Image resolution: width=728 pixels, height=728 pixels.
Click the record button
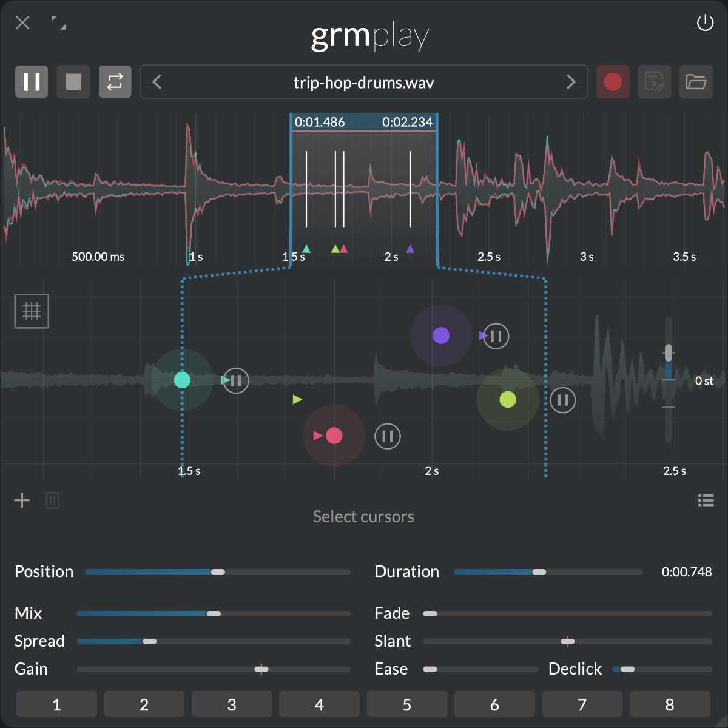pos(613,82)
